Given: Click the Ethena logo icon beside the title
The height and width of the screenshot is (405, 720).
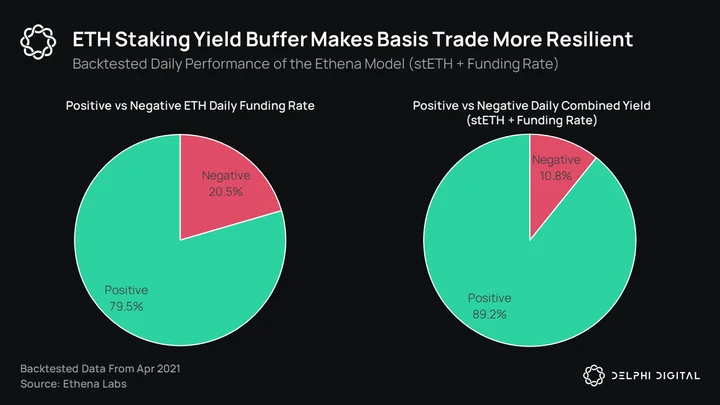Looking at the screenshot, I should 38,42.
